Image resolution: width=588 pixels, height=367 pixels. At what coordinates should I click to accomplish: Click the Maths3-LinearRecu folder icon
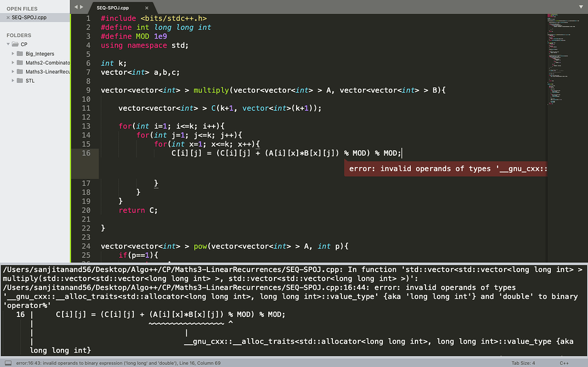point(21,72)
